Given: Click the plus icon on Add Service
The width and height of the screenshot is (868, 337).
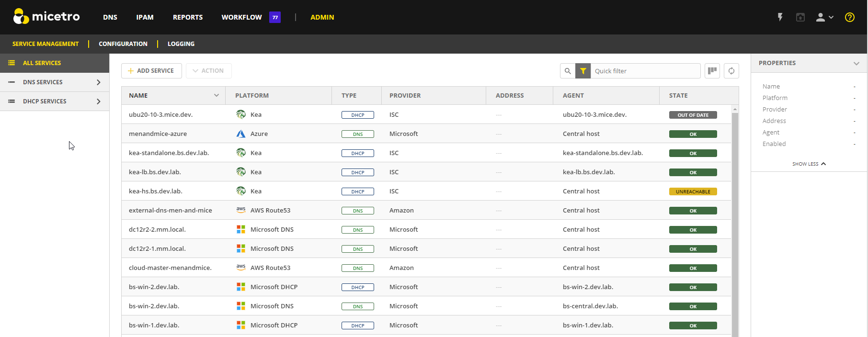Looking at the screenshot, I should (x=131, y=71).
